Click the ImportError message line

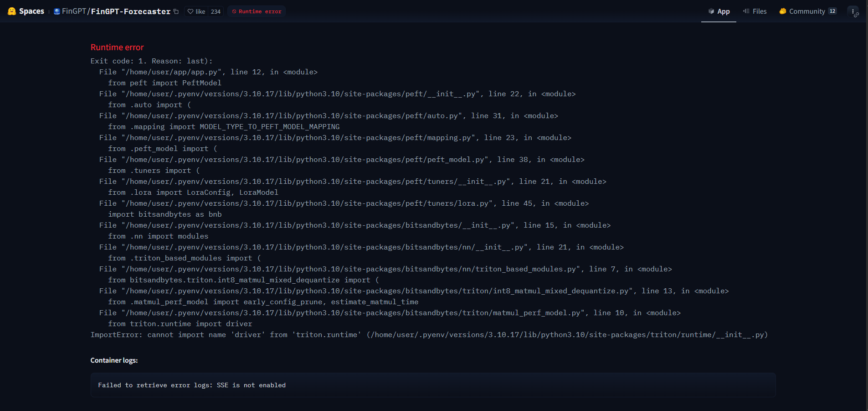pyautogui.click(x=429, y=335)
